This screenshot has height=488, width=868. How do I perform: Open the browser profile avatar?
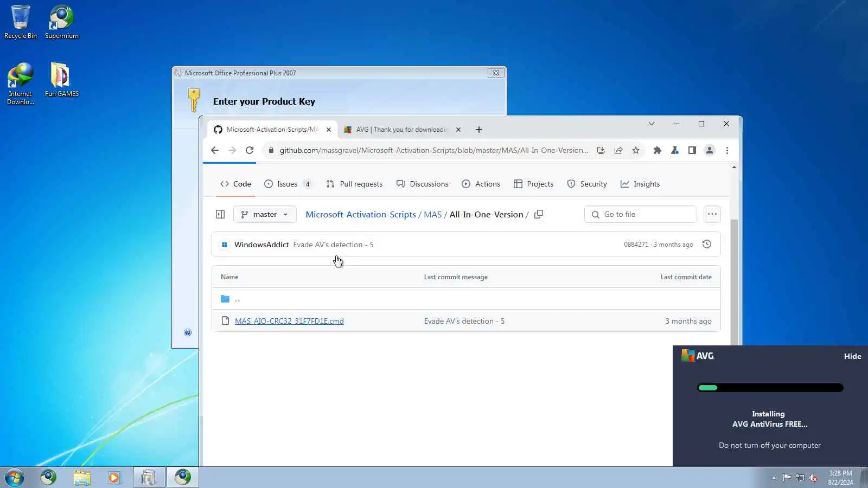point(710,151)
